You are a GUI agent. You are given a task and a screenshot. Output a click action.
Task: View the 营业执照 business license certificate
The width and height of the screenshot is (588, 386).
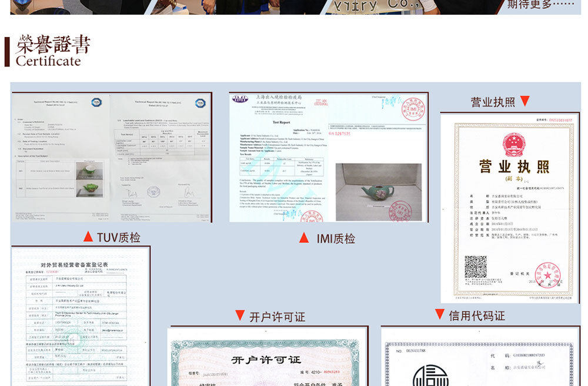(510, 208)
